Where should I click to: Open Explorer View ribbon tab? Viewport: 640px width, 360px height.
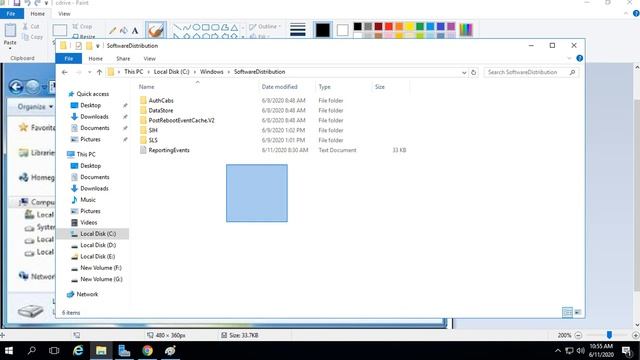point(149,59)
